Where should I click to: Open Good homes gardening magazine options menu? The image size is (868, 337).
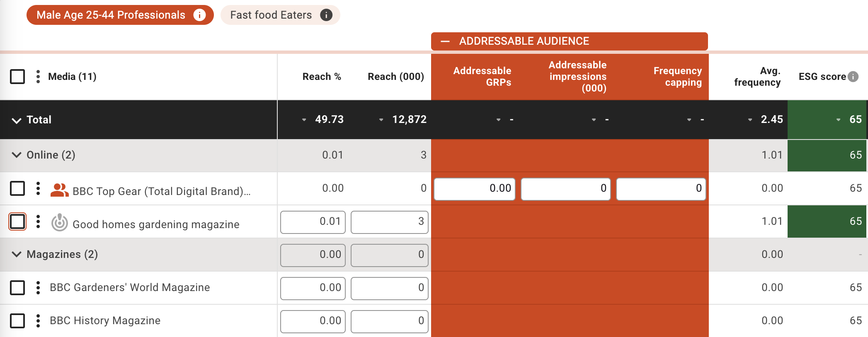click(x=38, y=221)
